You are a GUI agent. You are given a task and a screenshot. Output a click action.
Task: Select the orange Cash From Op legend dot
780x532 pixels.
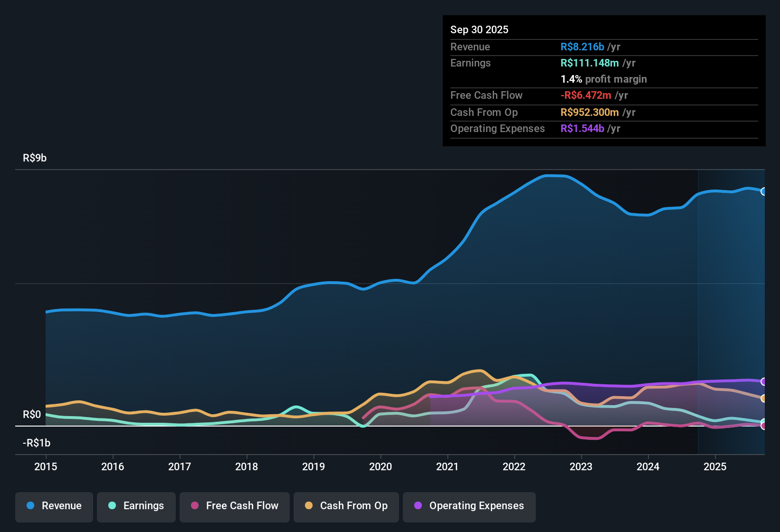309,506
